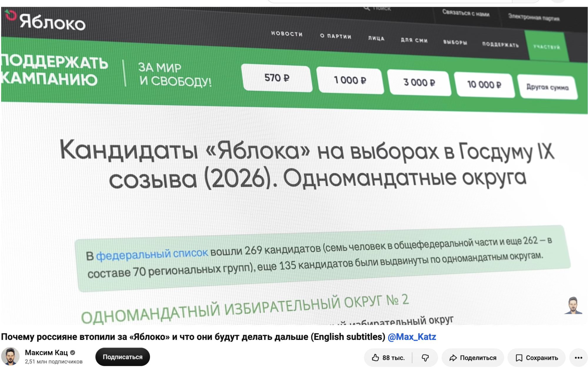Click the 2,51 млн подписчиков text
588x372 pixels.
54,362
